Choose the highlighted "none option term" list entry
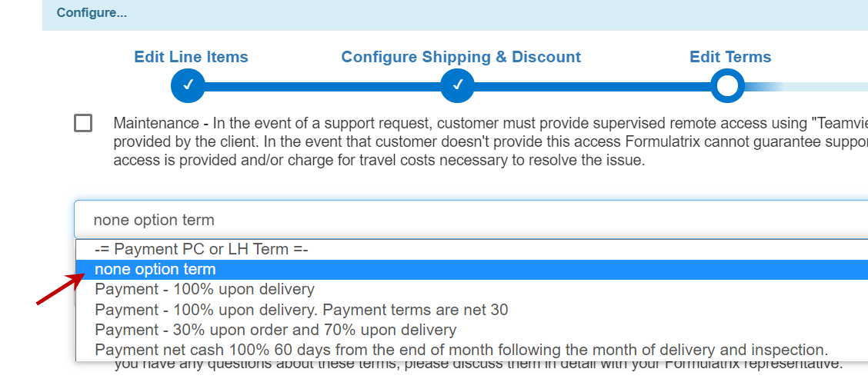The width and height of the screenshot is (868, 392). point(155,270)
